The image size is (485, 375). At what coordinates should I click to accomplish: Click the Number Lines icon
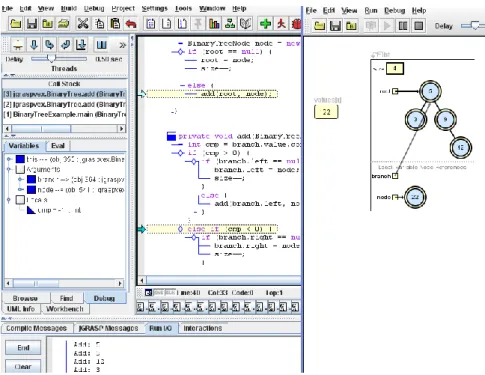(182, 24)
